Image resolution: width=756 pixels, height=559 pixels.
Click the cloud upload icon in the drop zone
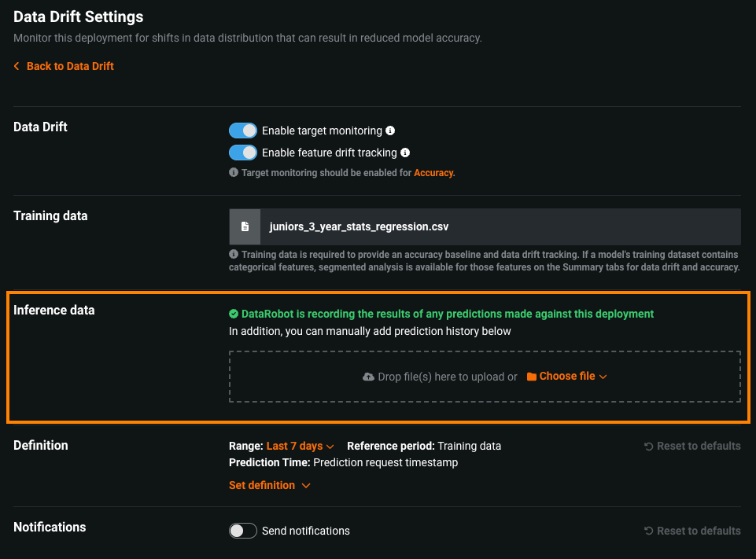[368, 377]
